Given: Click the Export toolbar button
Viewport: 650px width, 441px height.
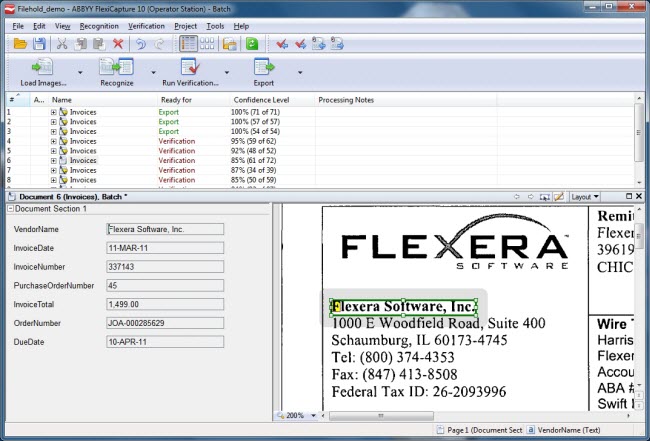Looking at the screenshot, I should point(264,73).
